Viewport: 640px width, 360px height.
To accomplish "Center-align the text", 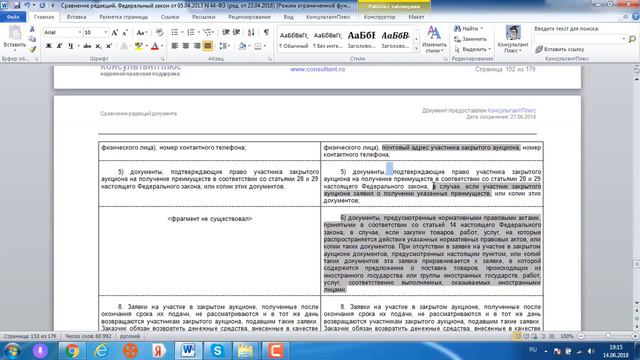I will (186, 46).
